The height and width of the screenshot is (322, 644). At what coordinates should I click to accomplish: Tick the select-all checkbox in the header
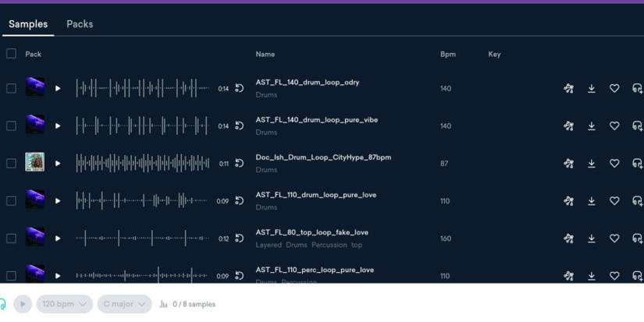point(11,54)
